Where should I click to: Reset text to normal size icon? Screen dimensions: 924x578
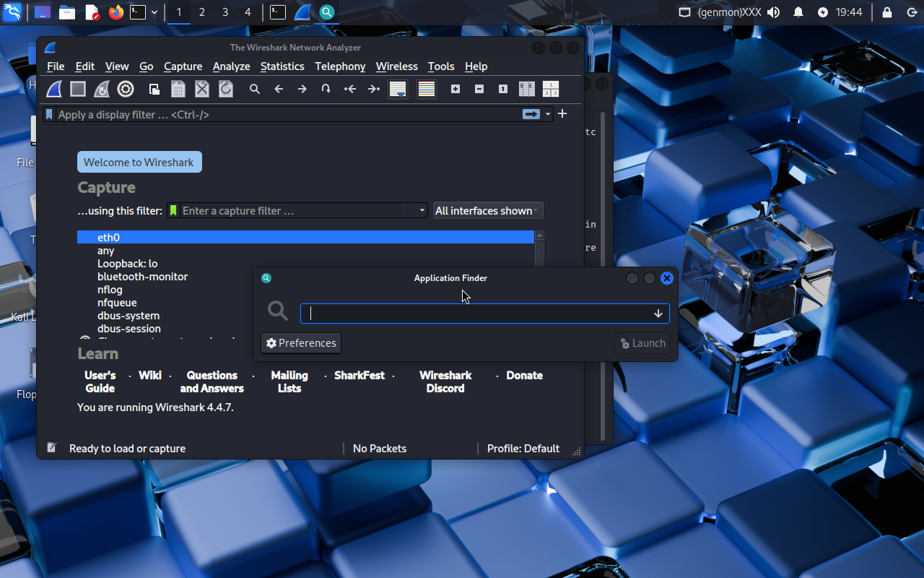pos(503,89)
